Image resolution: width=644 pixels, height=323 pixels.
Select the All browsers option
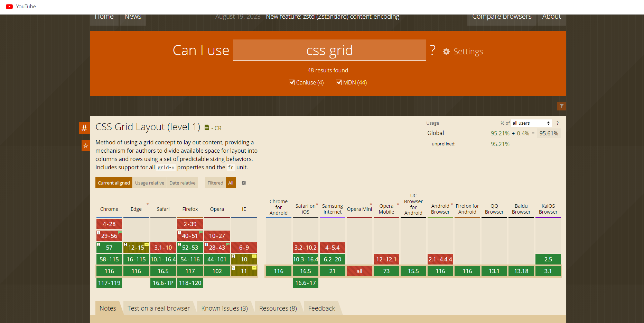231,183
